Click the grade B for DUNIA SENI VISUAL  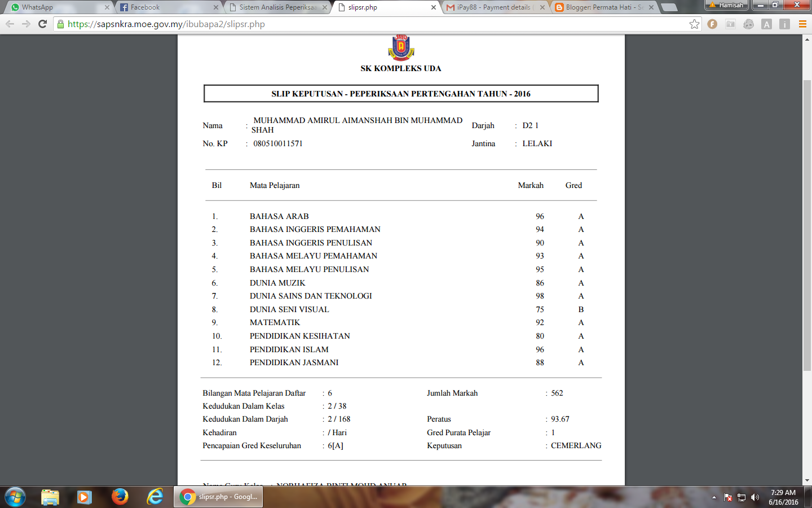(x=581, y=309)
